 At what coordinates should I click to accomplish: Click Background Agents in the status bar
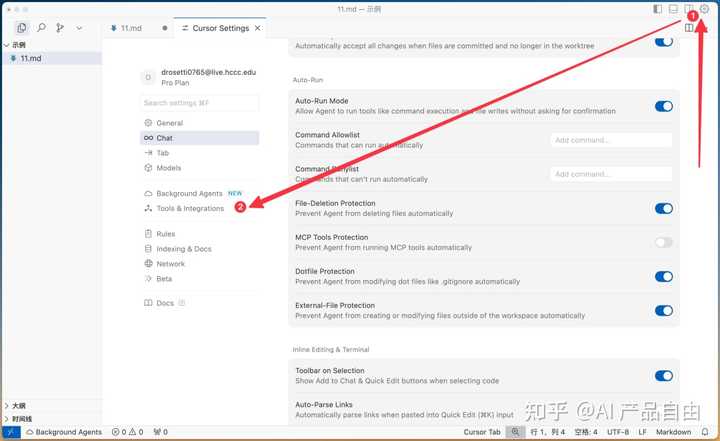[63, 432]
